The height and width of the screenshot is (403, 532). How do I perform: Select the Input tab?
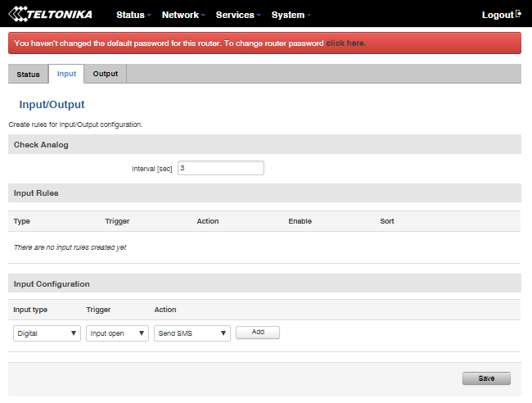point(66,74)
